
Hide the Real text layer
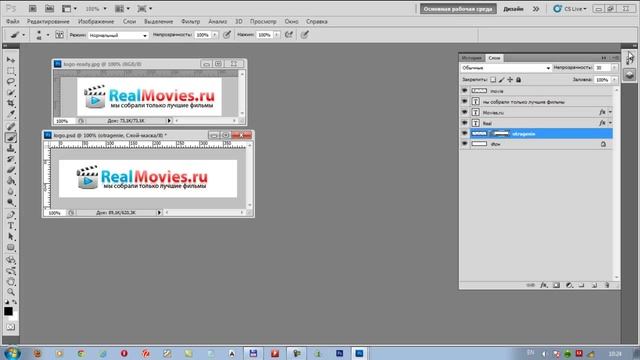pos(464,123)
